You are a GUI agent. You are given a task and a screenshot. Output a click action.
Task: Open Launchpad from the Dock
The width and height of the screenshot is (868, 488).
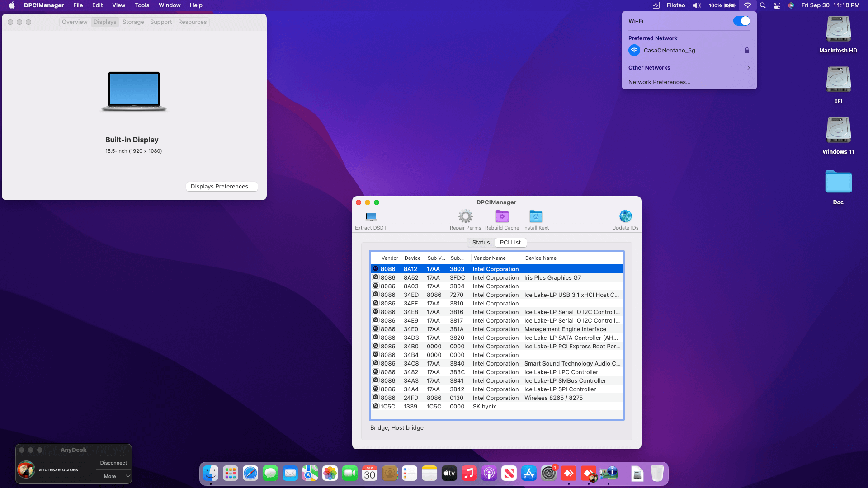[x=231, y=473]
